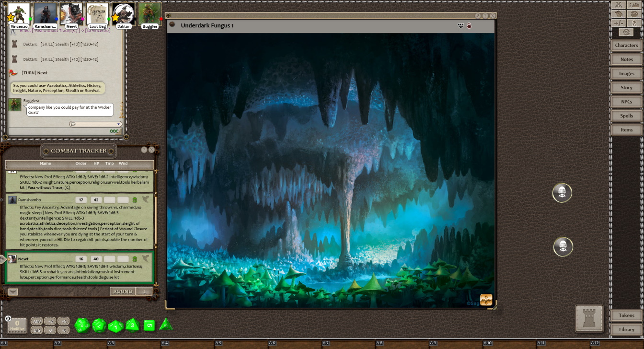
Task: Open the chat speaker dropdown
Action: [95, 124]
